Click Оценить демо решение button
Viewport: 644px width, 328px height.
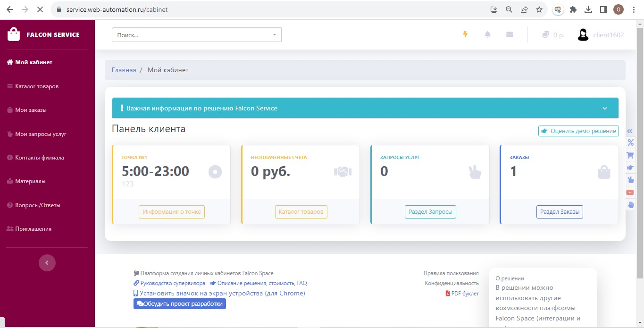pos(578,131)
